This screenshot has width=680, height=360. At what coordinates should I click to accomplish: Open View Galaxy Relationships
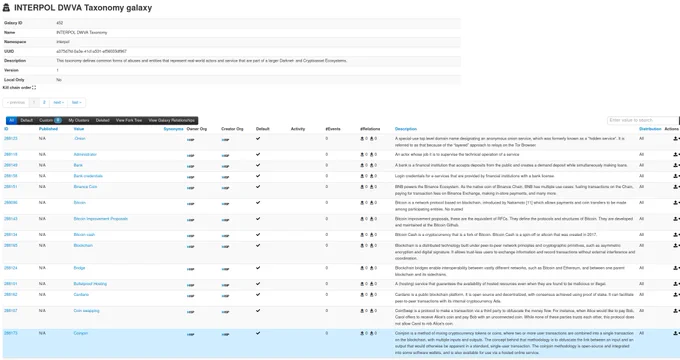(172, 120)
